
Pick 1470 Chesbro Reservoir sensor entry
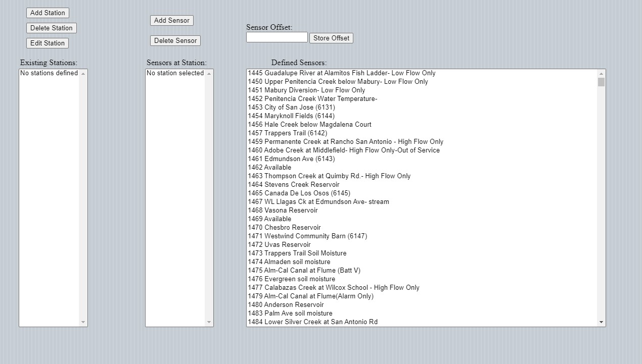(x=284, y=228)
